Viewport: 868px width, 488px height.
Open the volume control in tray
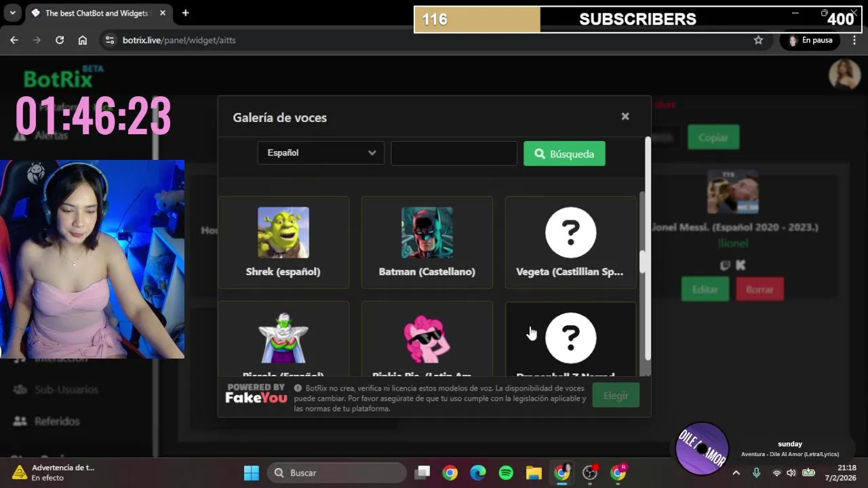(x=791, y=472)
